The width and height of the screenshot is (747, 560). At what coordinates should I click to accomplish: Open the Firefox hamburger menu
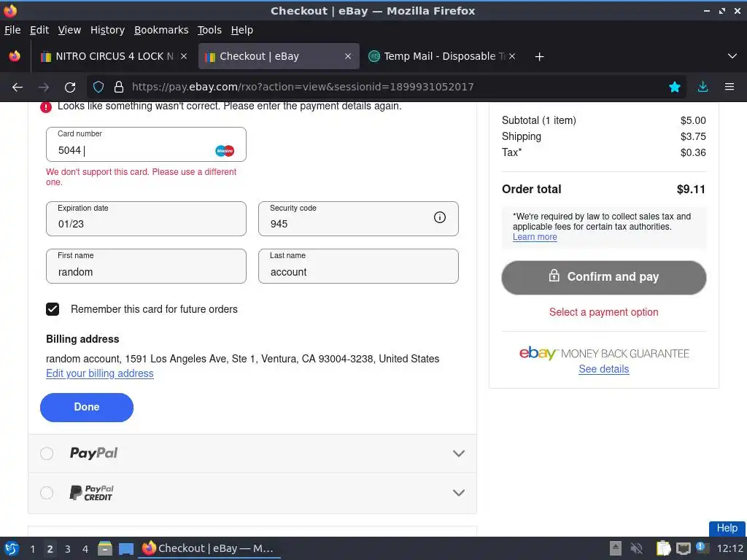point(729,87)
